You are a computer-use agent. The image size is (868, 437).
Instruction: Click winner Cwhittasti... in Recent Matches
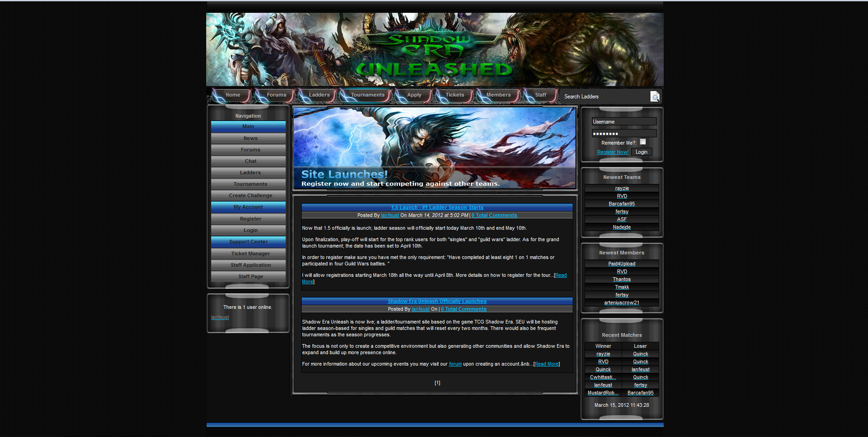(603, 378)
